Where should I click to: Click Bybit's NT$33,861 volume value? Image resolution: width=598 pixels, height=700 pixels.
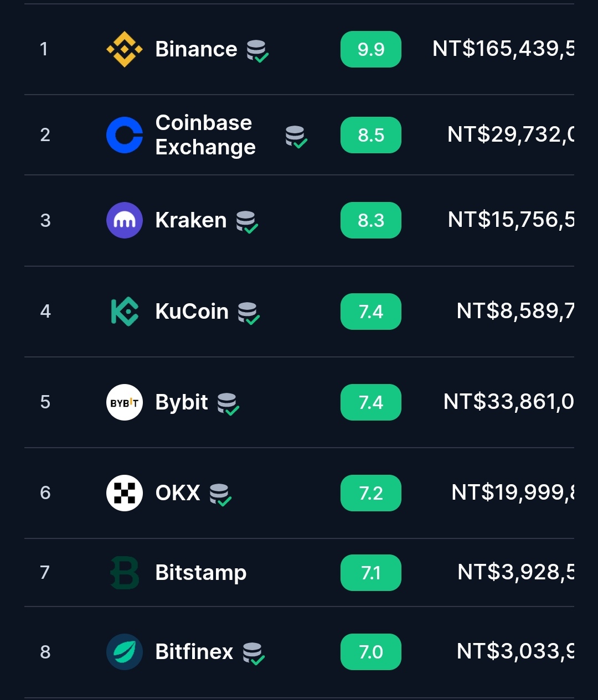508,402
